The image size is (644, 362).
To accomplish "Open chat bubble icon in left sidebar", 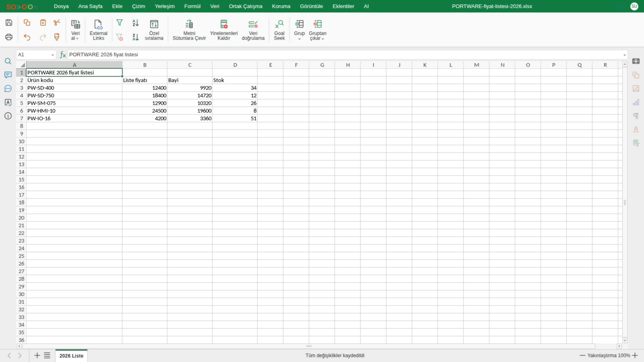I will pyautogui.click(x=8, y=88).
